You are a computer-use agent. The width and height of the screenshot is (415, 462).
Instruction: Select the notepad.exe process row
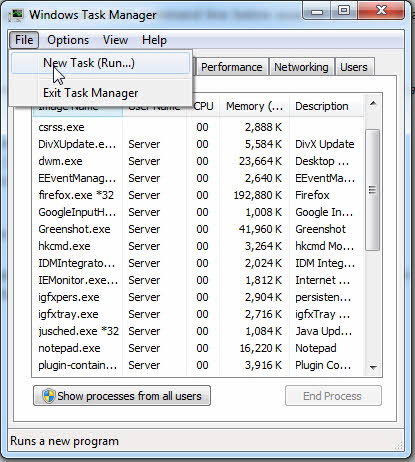tap(199, 348)
